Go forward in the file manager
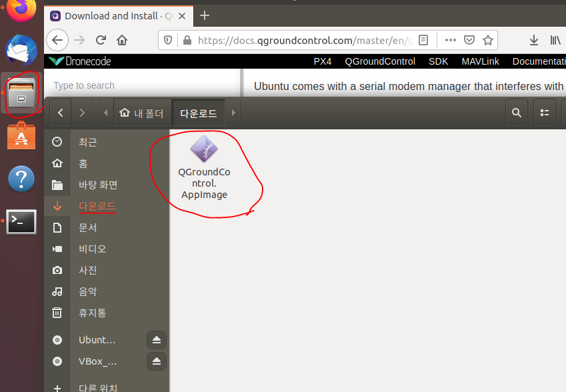The height and width of the screenshot is (392, 566). pyautogui.click(x=82, y=113)
